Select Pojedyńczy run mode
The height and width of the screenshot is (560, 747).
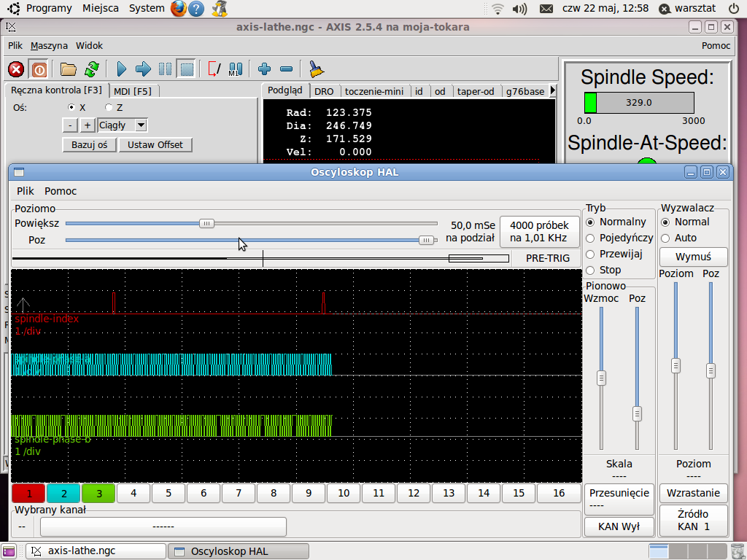(x=590, y=238)
